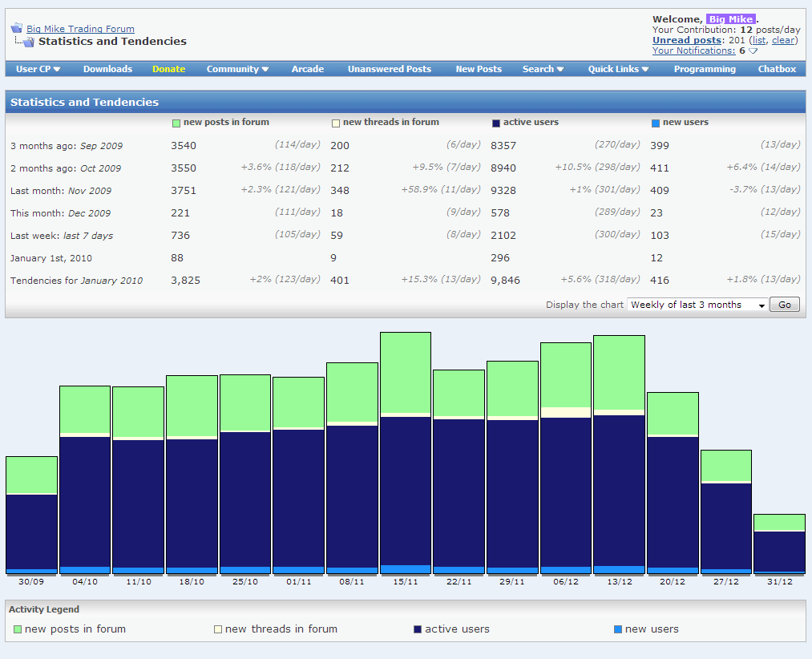The width and height of the screenshot is (812, 659).
Task: Click the cream new threads swatch in Activity Legend
Action: (x=218, y=629)
